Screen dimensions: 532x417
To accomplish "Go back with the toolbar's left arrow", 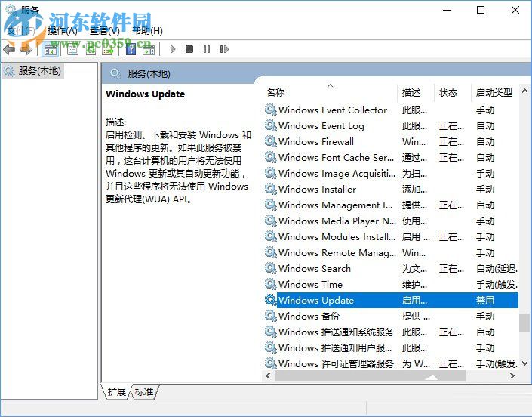I will tap(9, 50).
